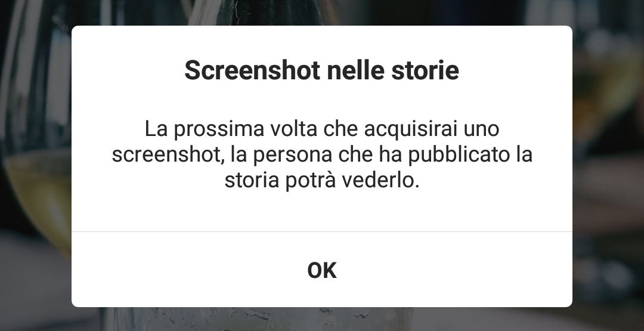Click the 'La prossima volta' message line
Image resolution: width=644 pixels, height=331 pixels.
pyautogui.click(x=322, y=129)
